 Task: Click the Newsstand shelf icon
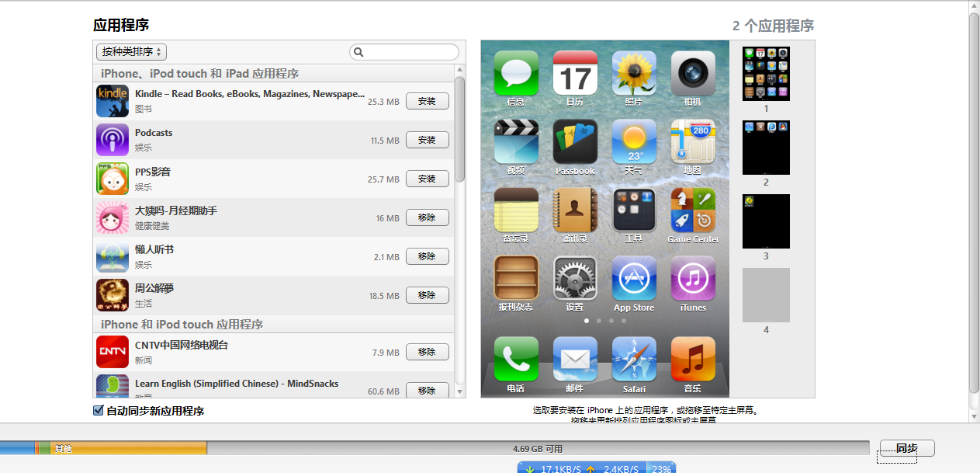coord(516,278)
